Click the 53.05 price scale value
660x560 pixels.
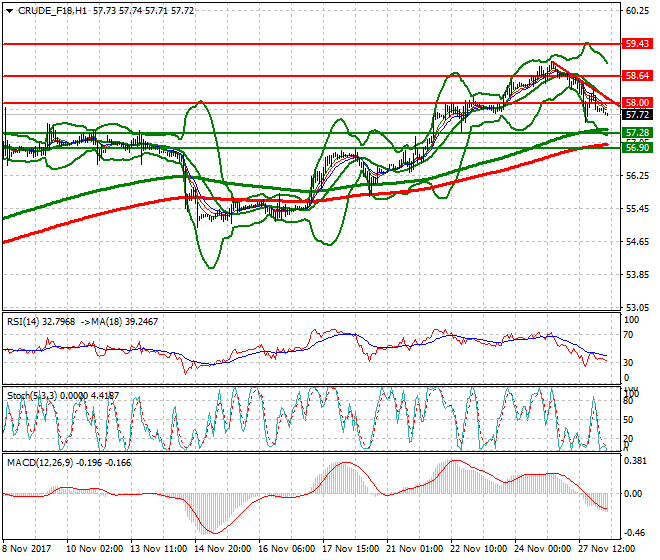pos(637,307)
